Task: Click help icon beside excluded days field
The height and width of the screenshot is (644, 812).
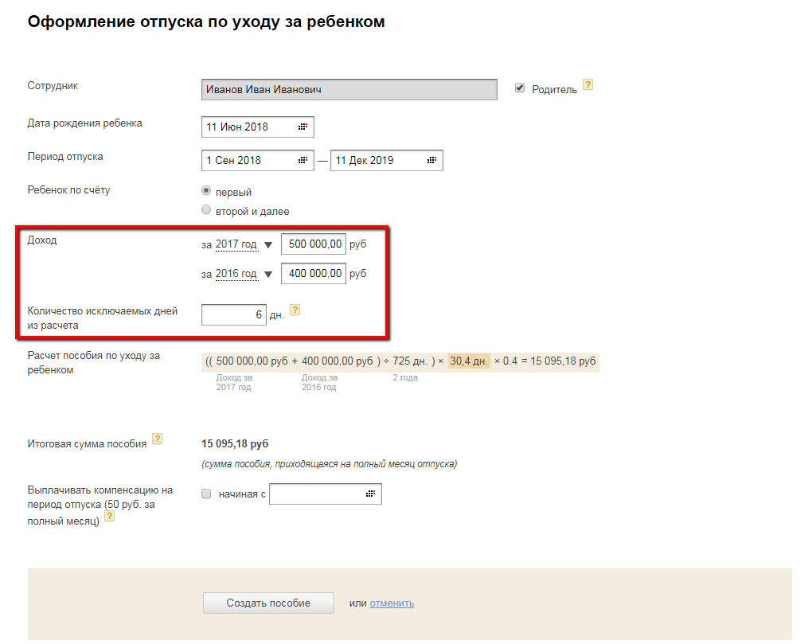Action: [295, 310]
